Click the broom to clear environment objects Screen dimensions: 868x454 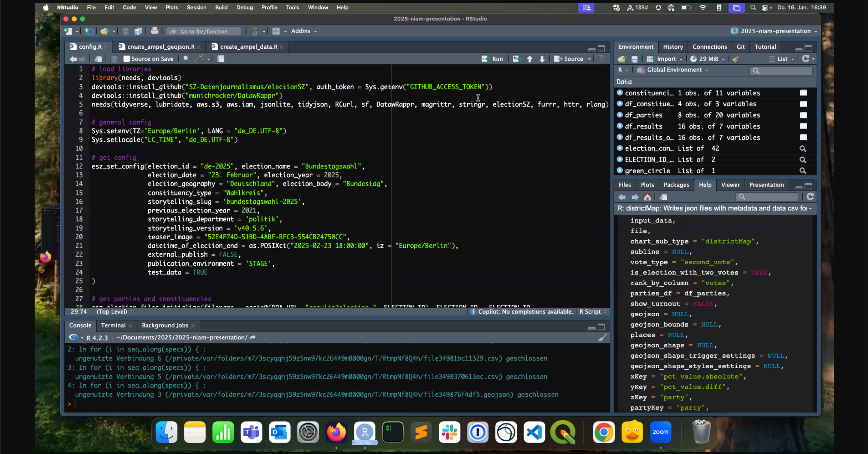pos(736,59)
